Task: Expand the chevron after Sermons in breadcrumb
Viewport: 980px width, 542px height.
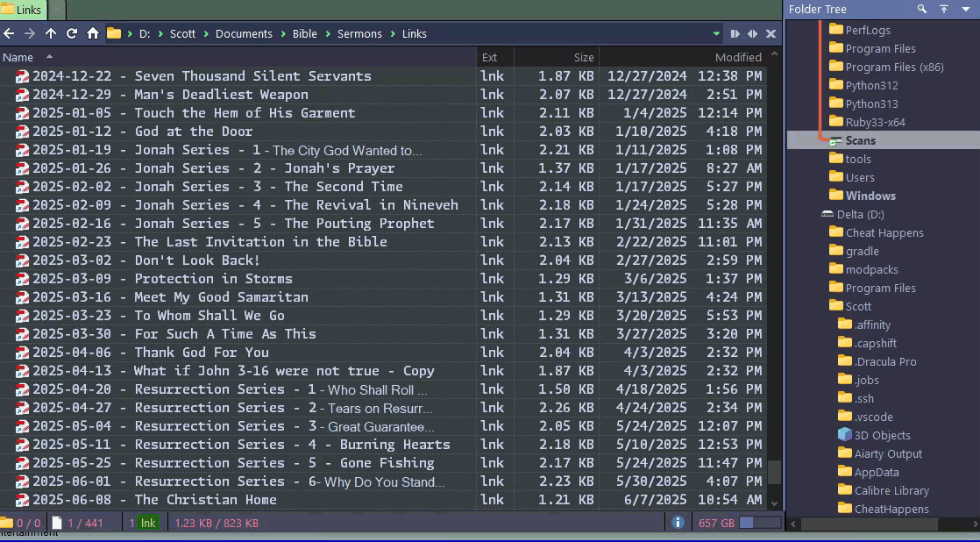Action: 392,33
